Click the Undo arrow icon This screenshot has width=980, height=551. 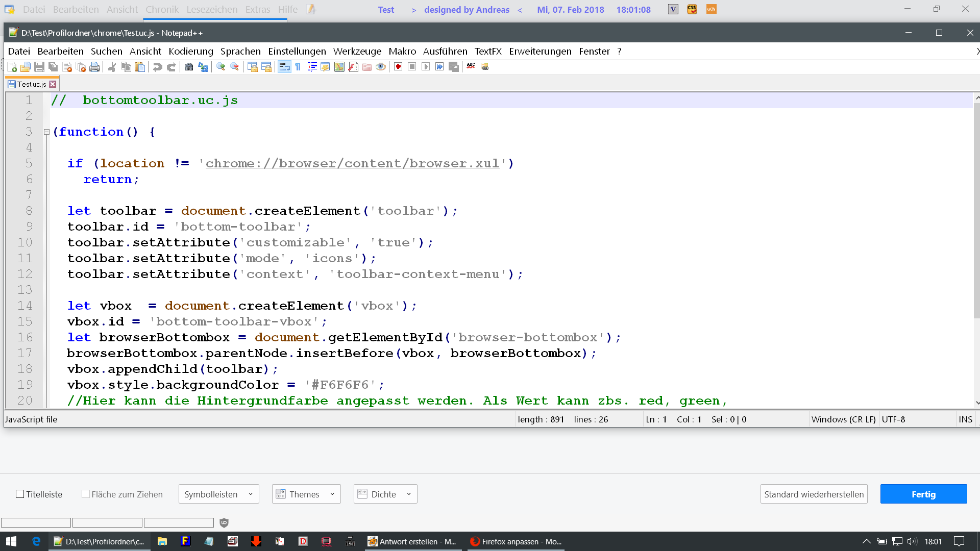point(157,67)
